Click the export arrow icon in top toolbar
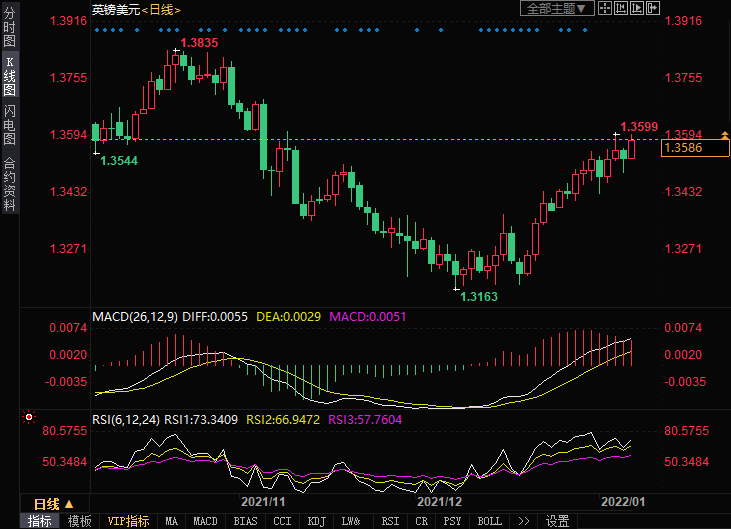Screen dimensions: 731x529 click(653, 8)
